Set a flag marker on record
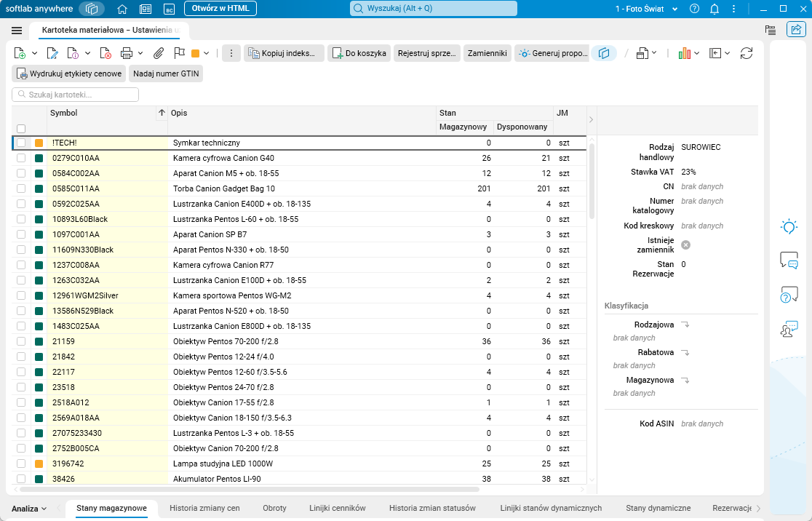Viewport: 812px width, 521px height. [179, 53]
